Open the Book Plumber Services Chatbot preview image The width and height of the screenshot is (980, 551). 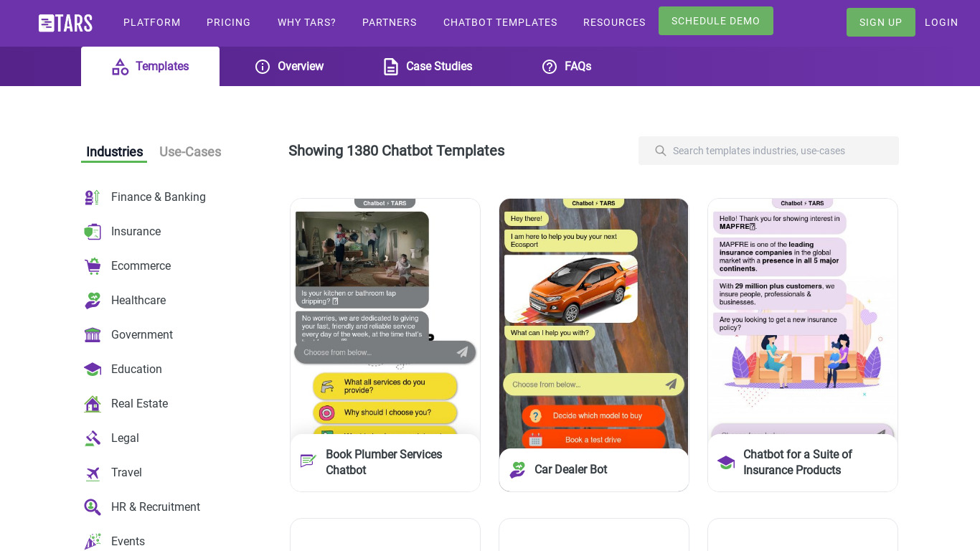pyautogui.click(x=385, y=316)
